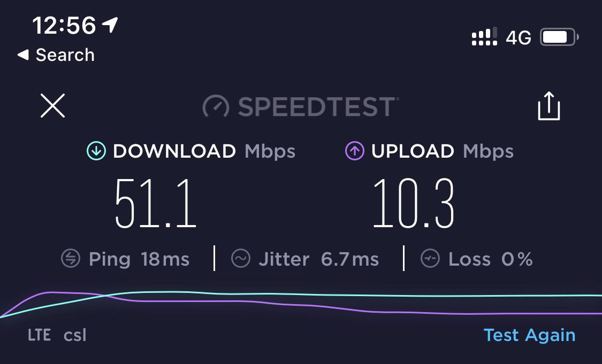602x364 pixels.
Task: Tap the location arrow in status bar
Action: pos(110,25)
